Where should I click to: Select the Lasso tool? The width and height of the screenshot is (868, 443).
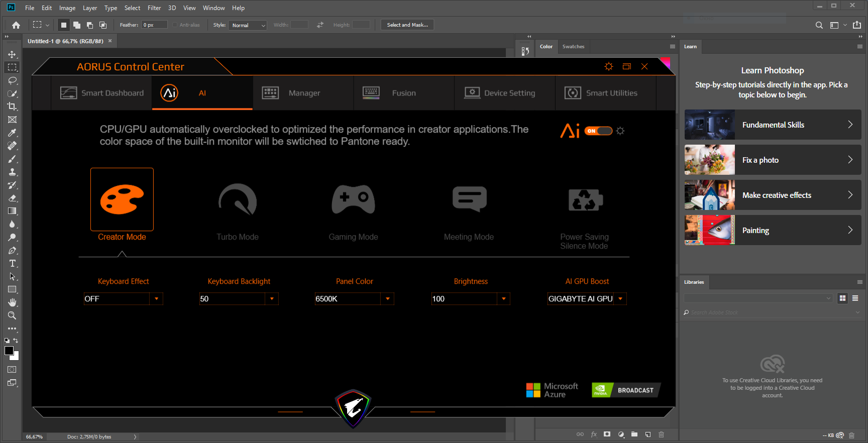(12, 80)
